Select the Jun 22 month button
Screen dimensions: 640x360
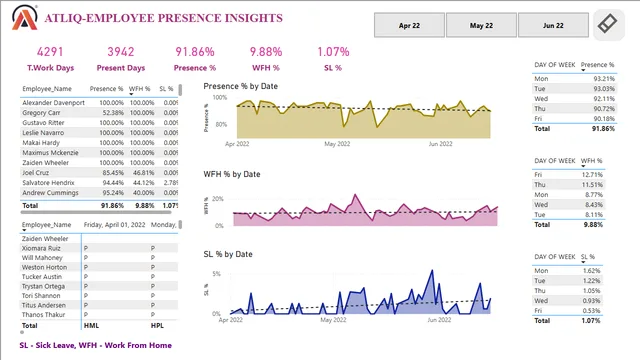(x=553, y=25)
